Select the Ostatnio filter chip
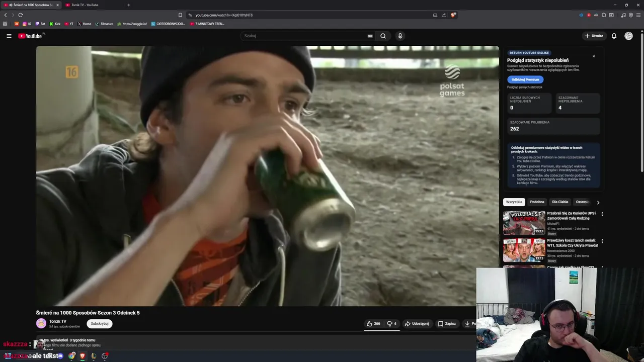The image size is (644, 362). tap(582, 202)
